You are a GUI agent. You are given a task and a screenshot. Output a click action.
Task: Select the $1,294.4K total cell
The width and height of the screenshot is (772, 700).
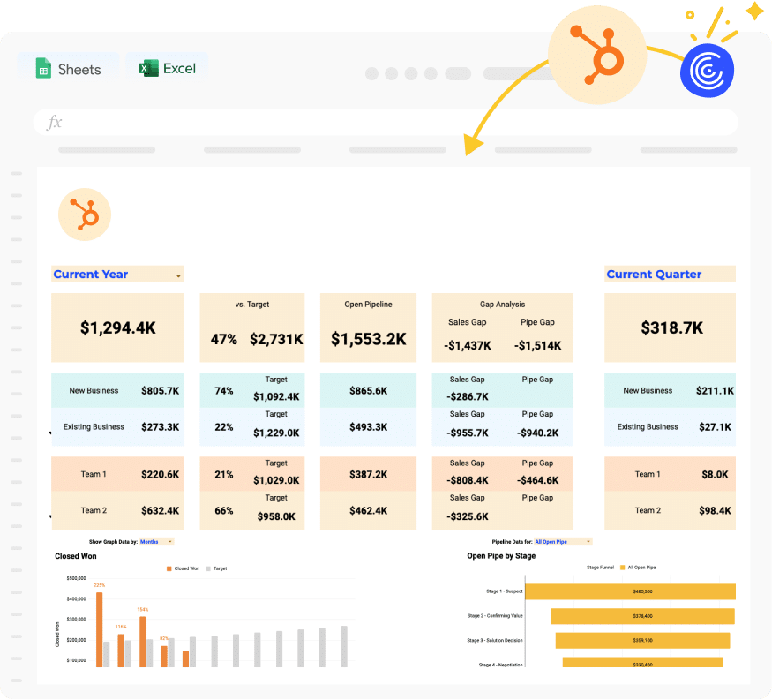(118, 328)
